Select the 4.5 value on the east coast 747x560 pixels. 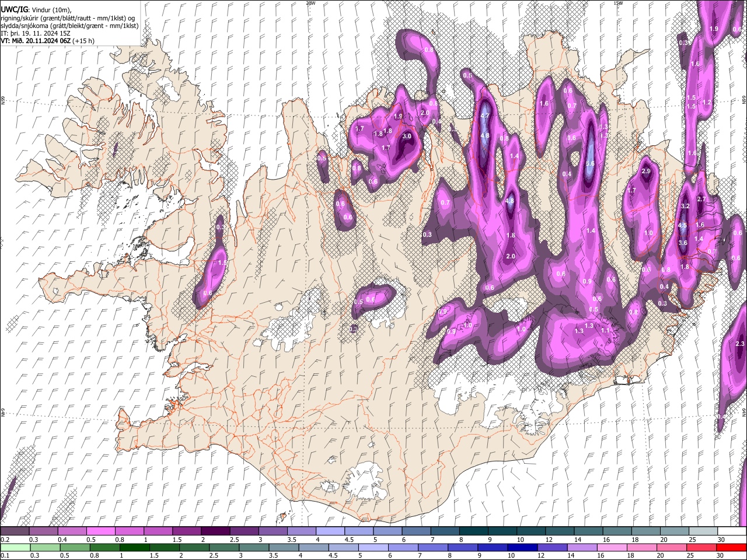[x=683, y=225]
